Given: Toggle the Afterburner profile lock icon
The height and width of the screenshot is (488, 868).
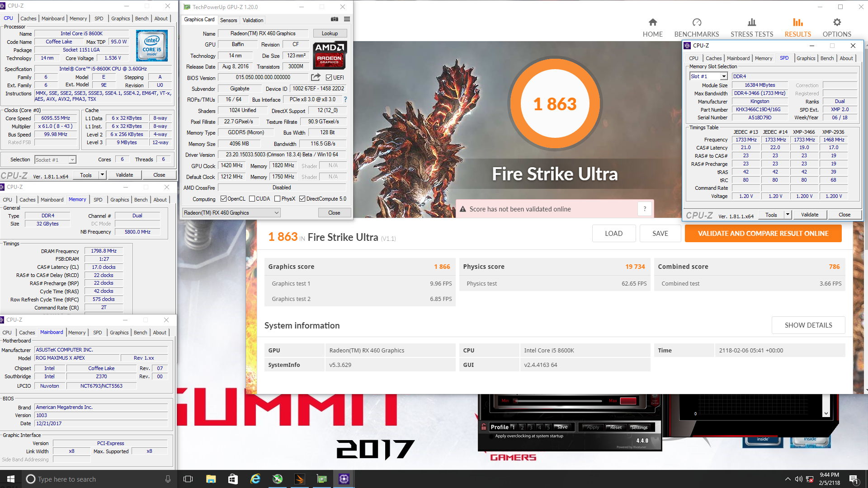Looking at the screenshot, I should pos(484,427).
